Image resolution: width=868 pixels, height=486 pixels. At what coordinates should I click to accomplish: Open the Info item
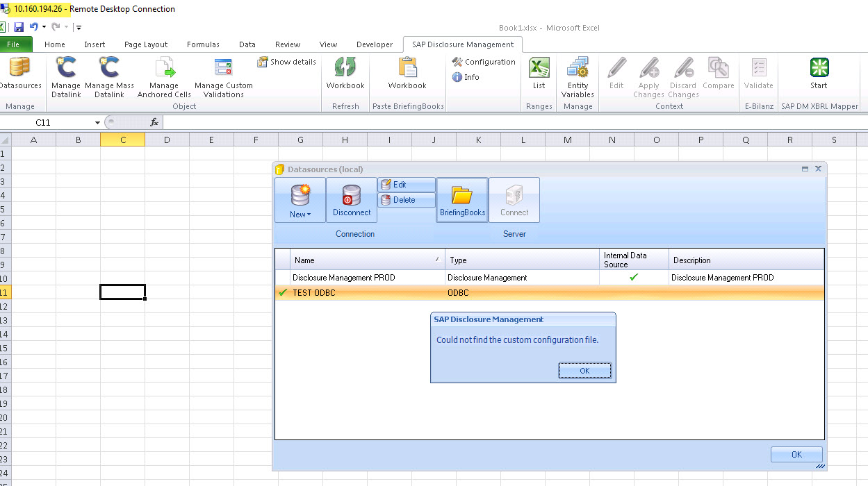tap(466, 77)
